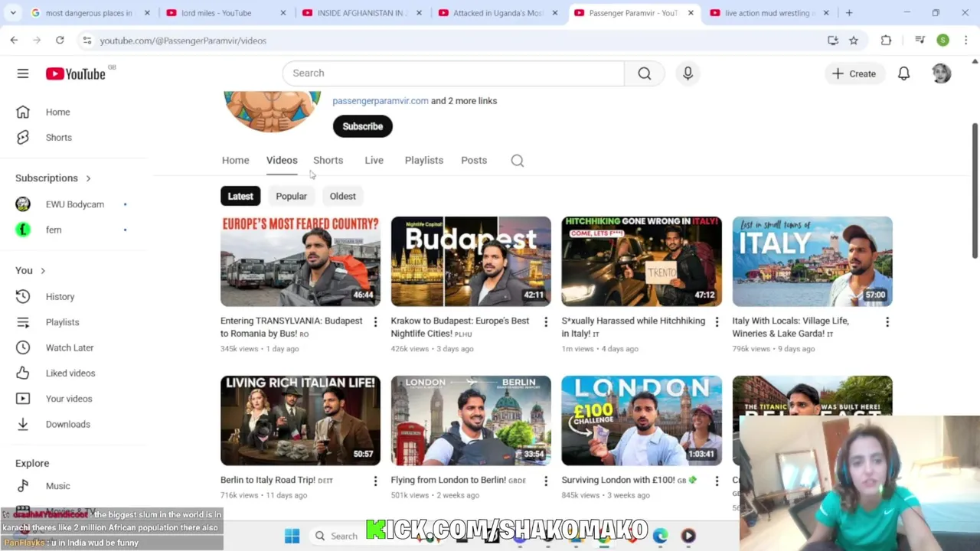Open options for Krakow to Budapest video
The height and width of the screenshot is (551, 980).
pyautogui.click(x=546, y=322)
